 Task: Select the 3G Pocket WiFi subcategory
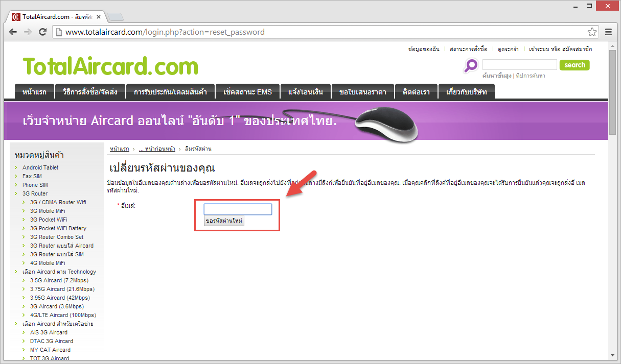pos(49,220)
